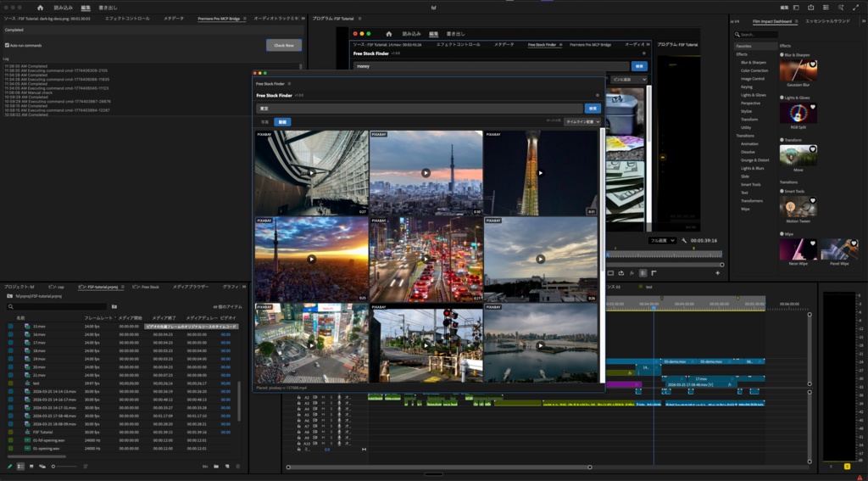Select the 動画 button in Free Stock Finder
This screenshot has height=481, width=868.
click(x=282, y=122)
